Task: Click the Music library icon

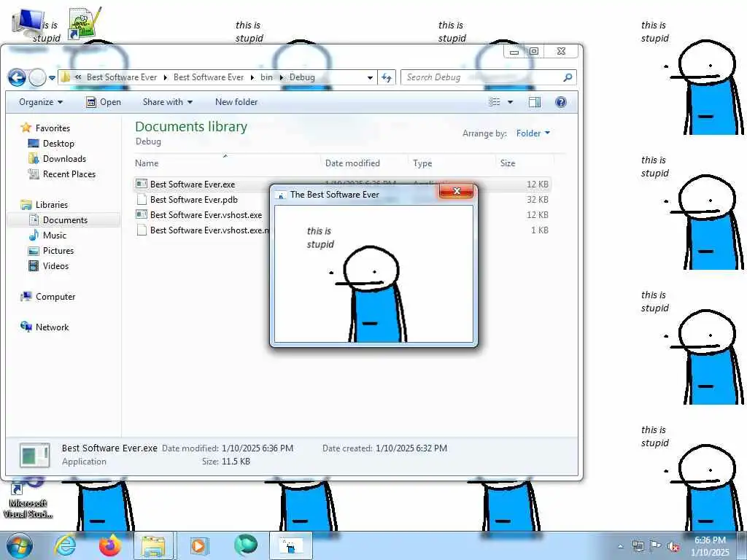Action: [34, 236]
